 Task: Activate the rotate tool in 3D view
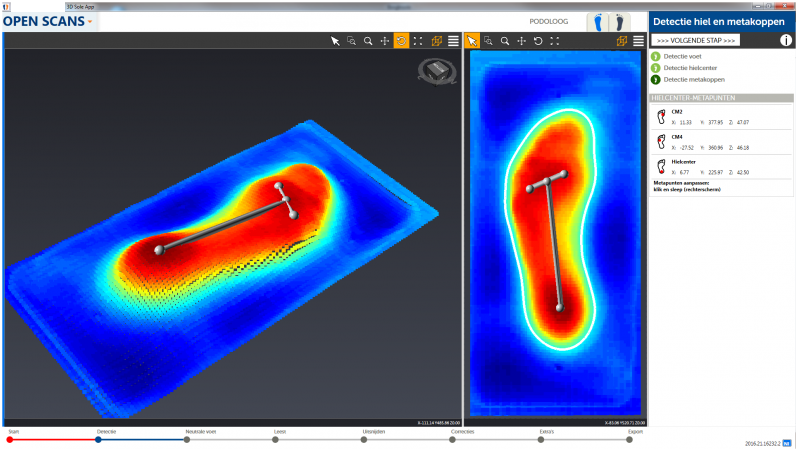[401, 41]
